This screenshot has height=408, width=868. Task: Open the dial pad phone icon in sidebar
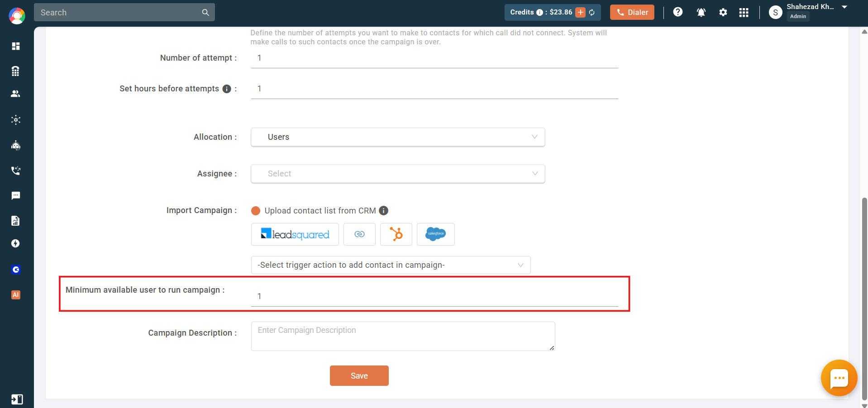coord(16,71)
